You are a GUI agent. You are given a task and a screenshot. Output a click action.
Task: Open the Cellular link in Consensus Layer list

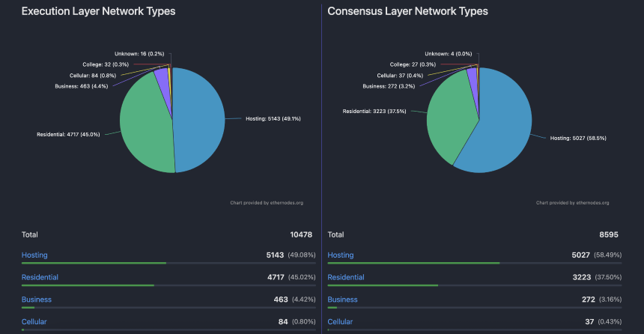[x=342, y=321]
